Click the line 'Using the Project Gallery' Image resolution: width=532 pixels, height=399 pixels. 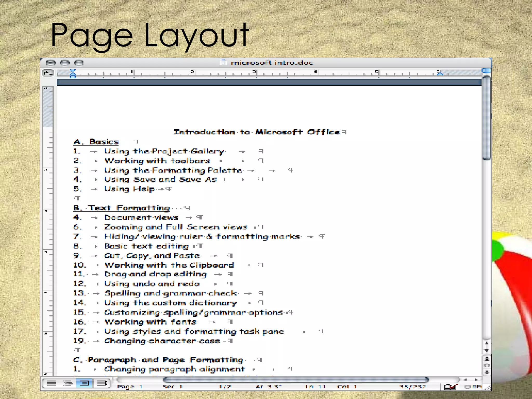[x=164, y=151]
